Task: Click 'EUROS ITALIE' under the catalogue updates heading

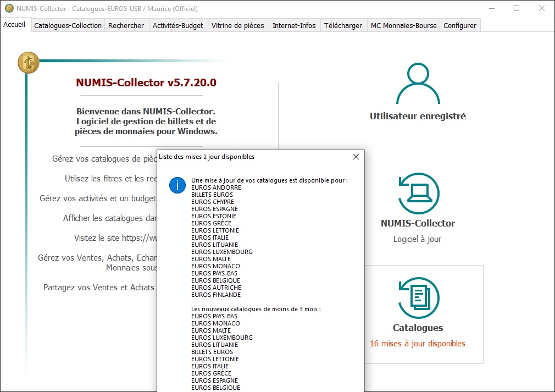Action: [210, 238]
